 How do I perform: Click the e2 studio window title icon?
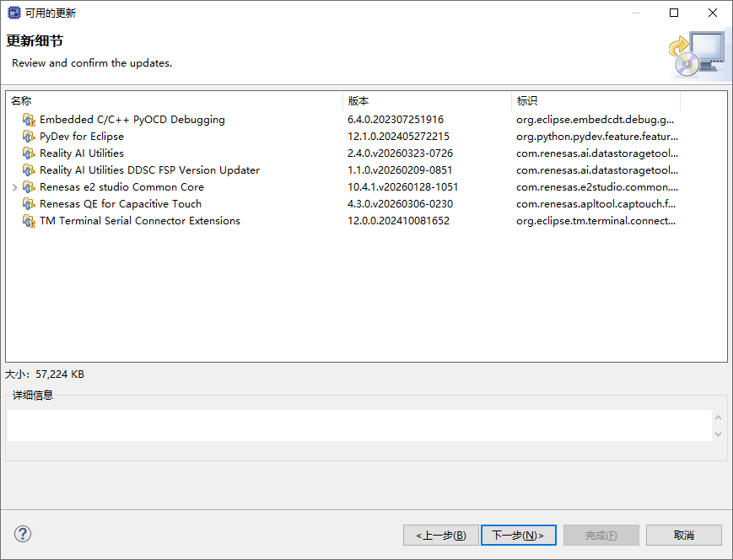pyautogui.click(x=14, y=13)
